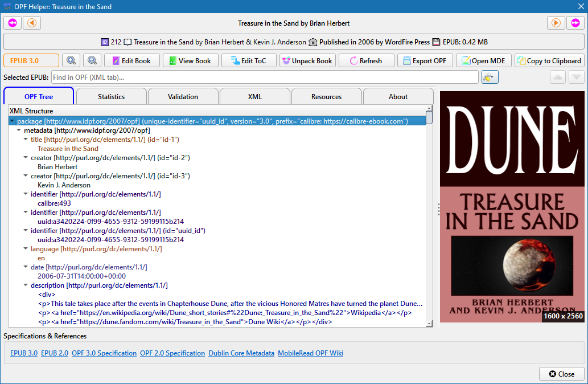Click the XML Structure column header
The image size is (588, 384).
click(x=217, y=111)
